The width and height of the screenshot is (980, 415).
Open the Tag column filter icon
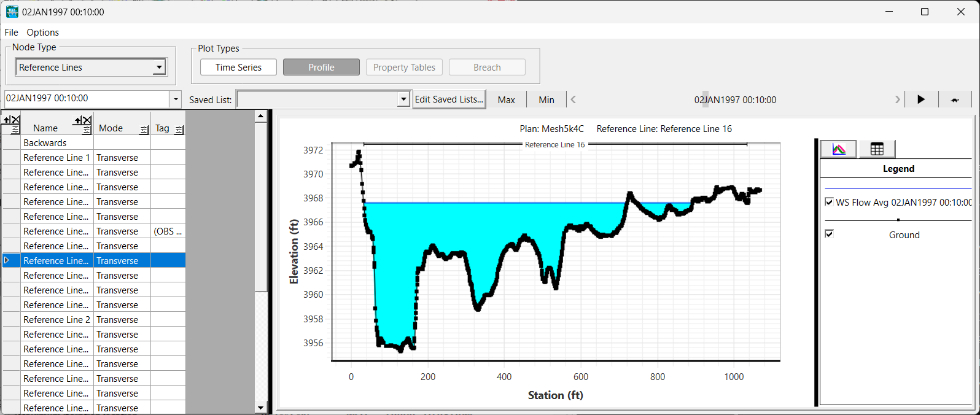tap(179, 130)
